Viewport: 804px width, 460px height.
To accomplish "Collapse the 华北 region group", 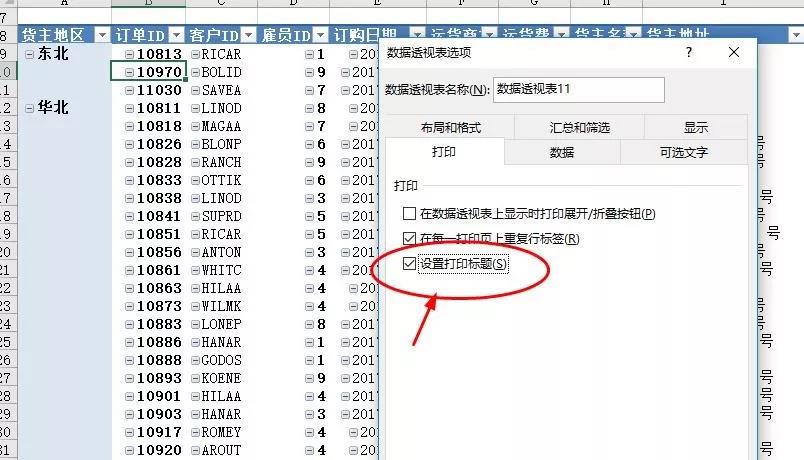I will [x=30, y=108].
